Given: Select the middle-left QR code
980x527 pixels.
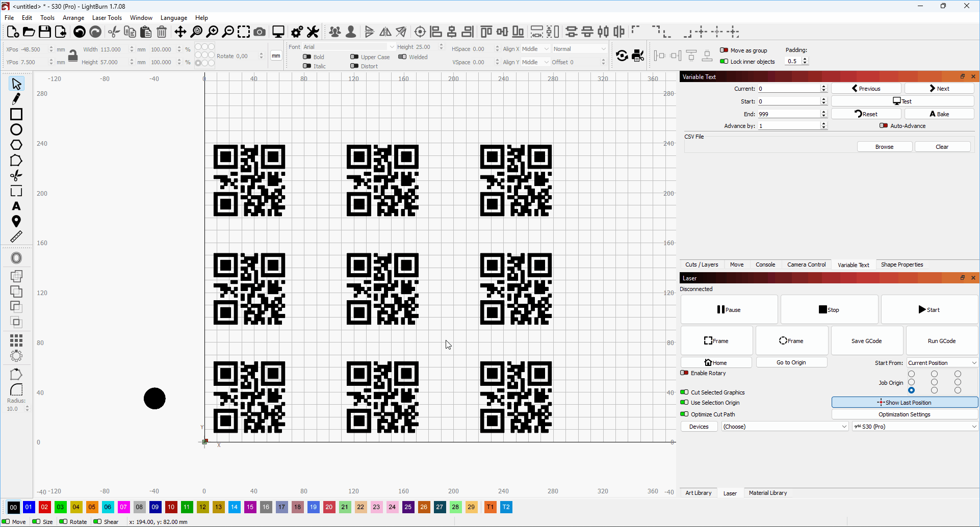Looking at the screenshot, I should click(249, 289).
